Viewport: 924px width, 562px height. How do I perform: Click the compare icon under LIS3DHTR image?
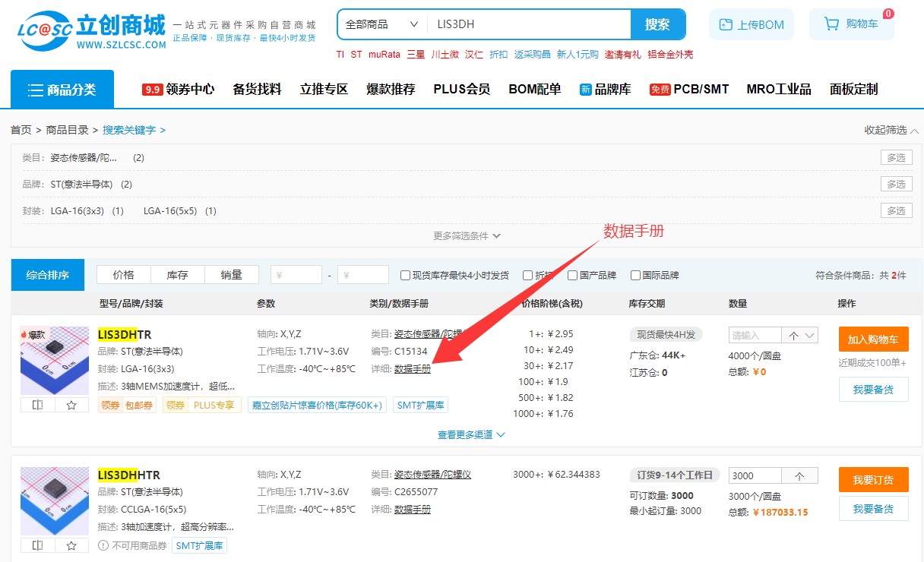[x=38, y=405]
